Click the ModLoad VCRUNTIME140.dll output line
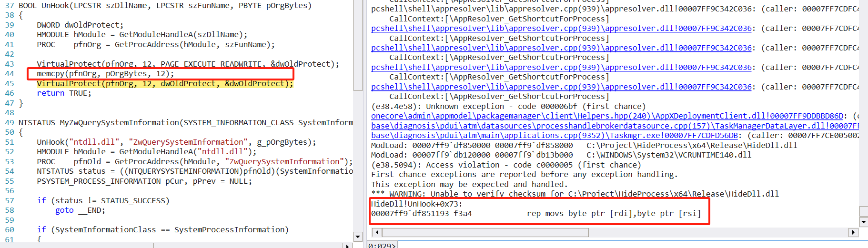 point(561,155)
